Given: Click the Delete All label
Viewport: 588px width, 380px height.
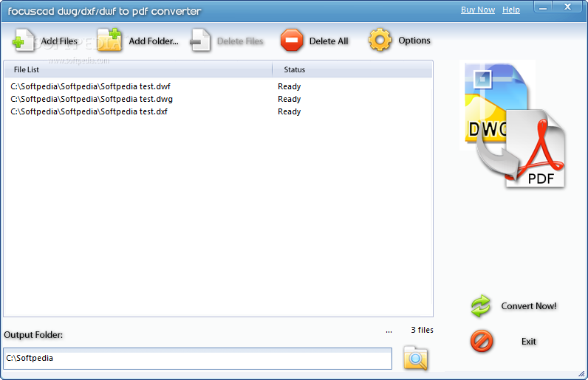Looking at the screenshot, I should (x=329, y=41).
